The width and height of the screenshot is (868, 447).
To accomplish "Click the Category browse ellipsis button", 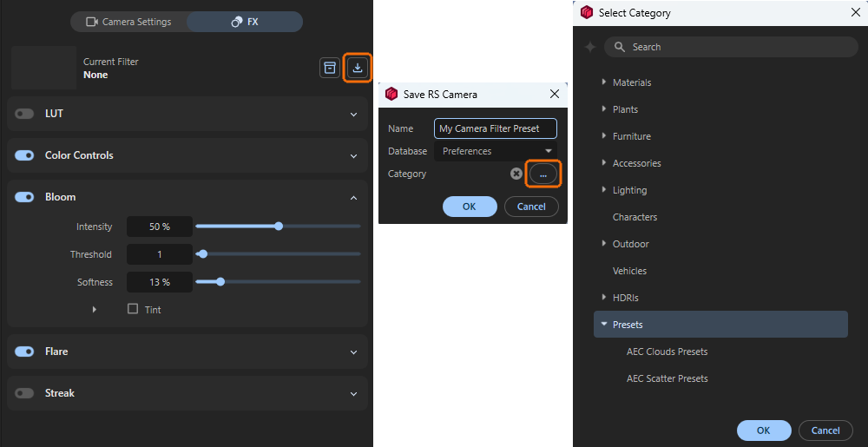I will 543,174.
